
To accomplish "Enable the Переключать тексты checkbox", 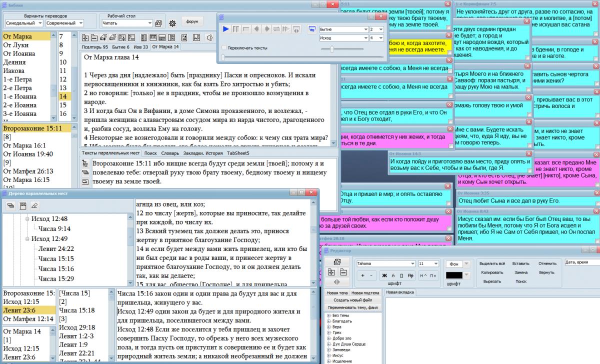I will pyautogui.click(x=223, y=48).
